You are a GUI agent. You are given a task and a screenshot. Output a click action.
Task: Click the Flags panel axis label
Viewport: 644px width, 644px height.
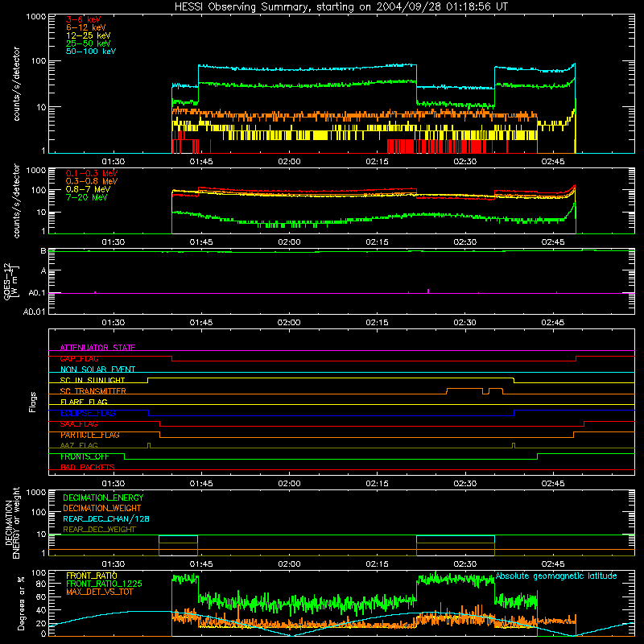32,402
